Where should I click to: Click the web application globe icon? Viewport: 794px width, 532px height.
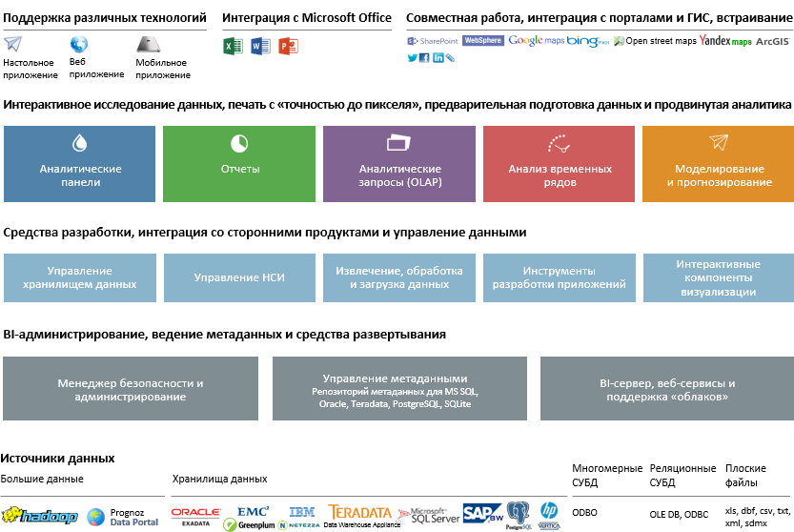78,45
